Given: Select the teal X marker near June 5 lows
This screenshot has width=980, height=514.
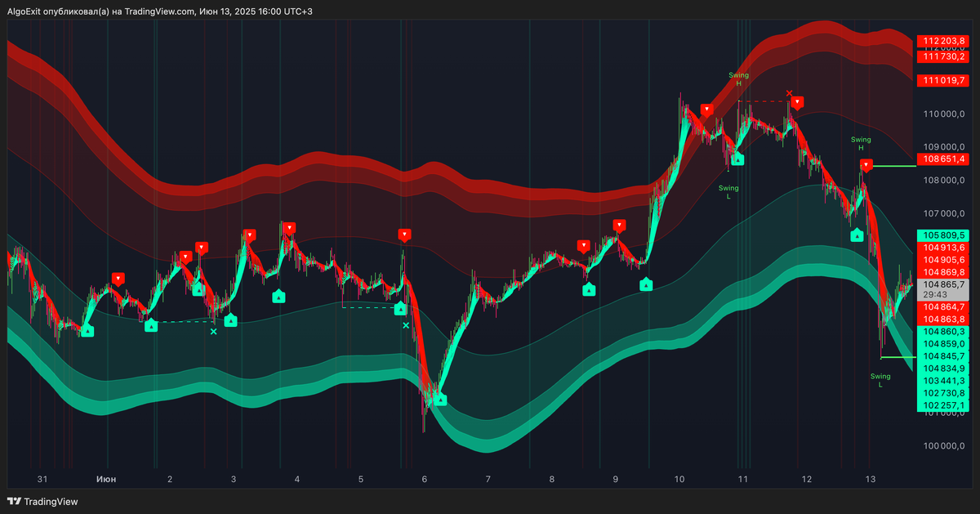Looking at the screenshot, I should tap(405, 324).
